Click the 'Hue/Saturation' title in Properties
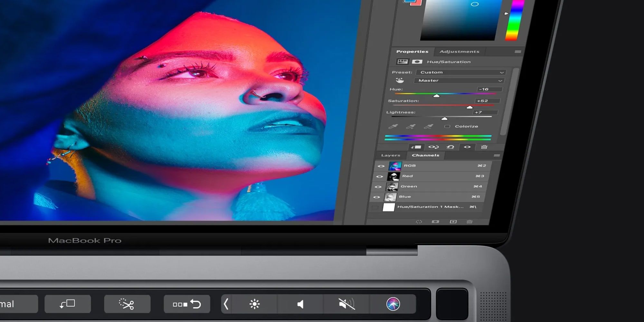Screen dimensions: 644x322 coord(449,62)
